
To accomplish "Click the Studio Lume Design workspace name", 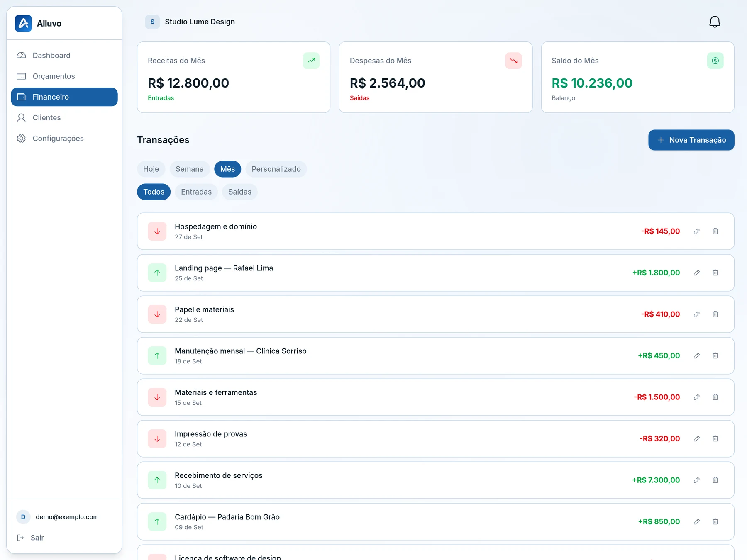I will [200, 22].
